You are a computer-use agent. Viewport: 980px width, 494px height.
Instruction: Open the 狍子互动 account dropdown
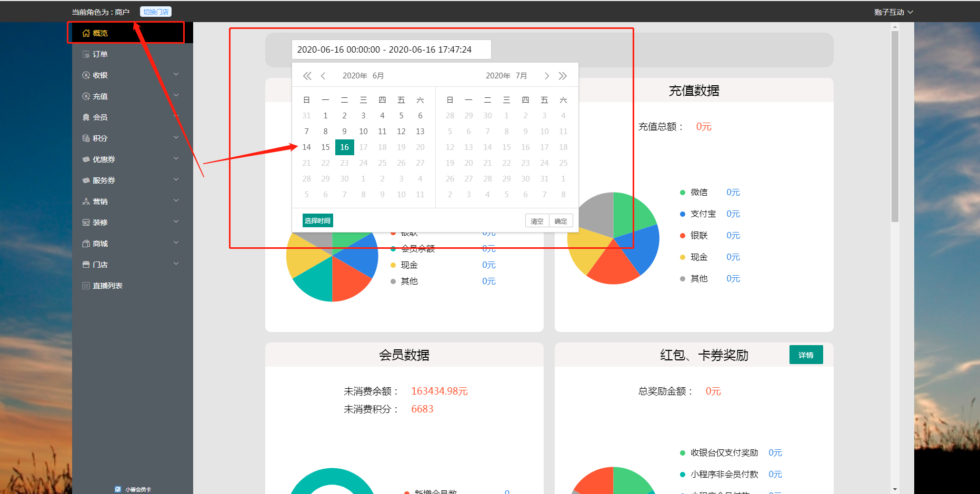[893, 12]
